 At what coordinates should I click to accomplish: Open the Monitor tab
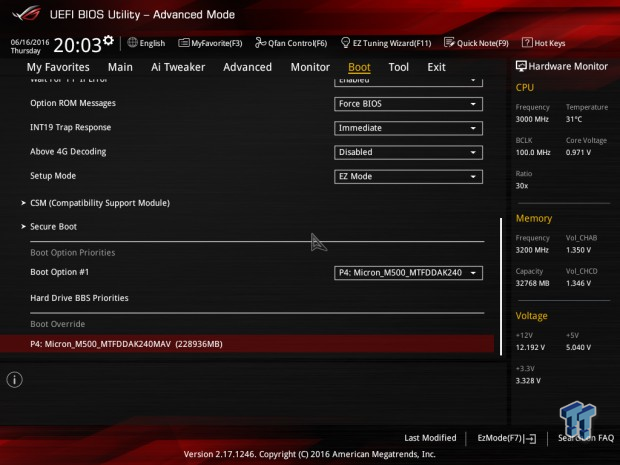[x=310, y=67]
